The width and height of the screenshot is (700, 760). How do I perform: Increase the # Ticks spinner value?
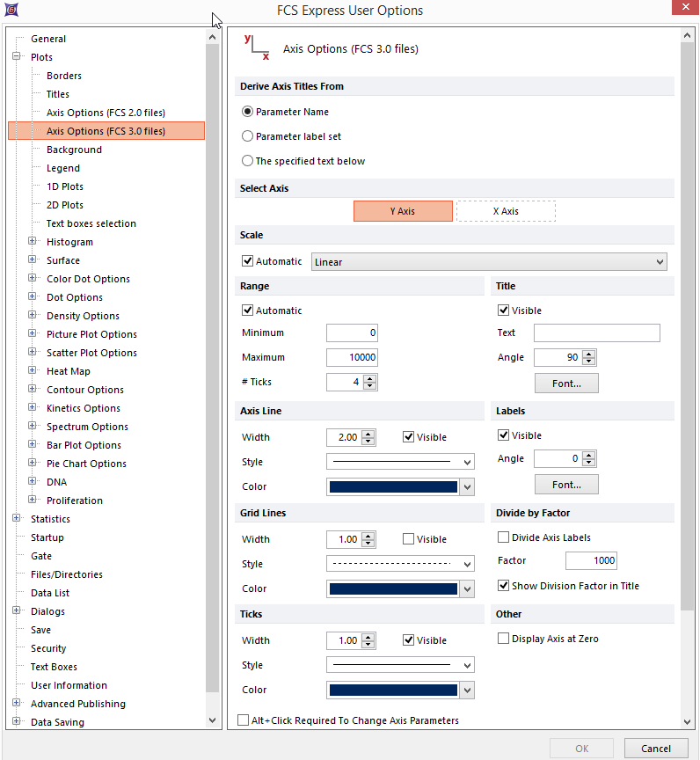[370, 378]
